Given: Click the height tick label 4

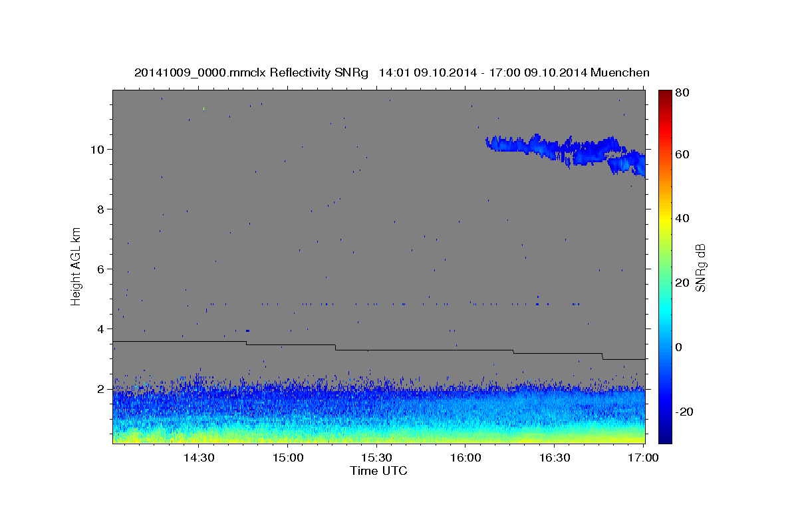Looking at the screenshot, I should [x=102, y=329].
